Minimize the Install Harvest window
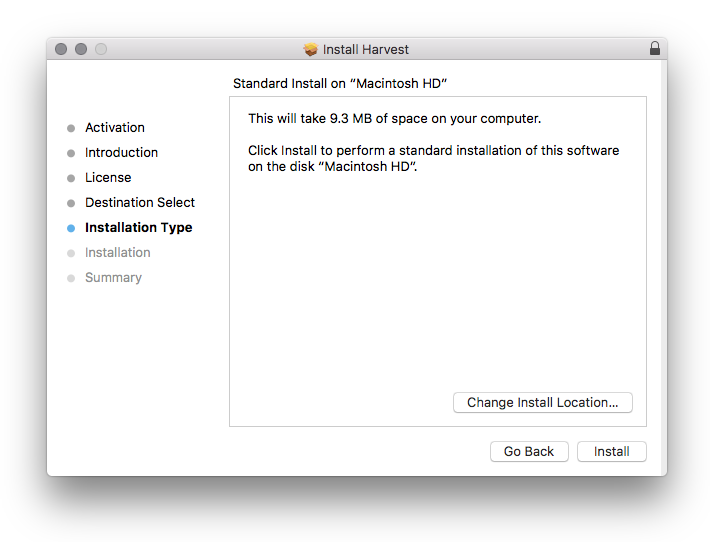Viewport: 710px width, 542px height. click(x=81, y=49)
